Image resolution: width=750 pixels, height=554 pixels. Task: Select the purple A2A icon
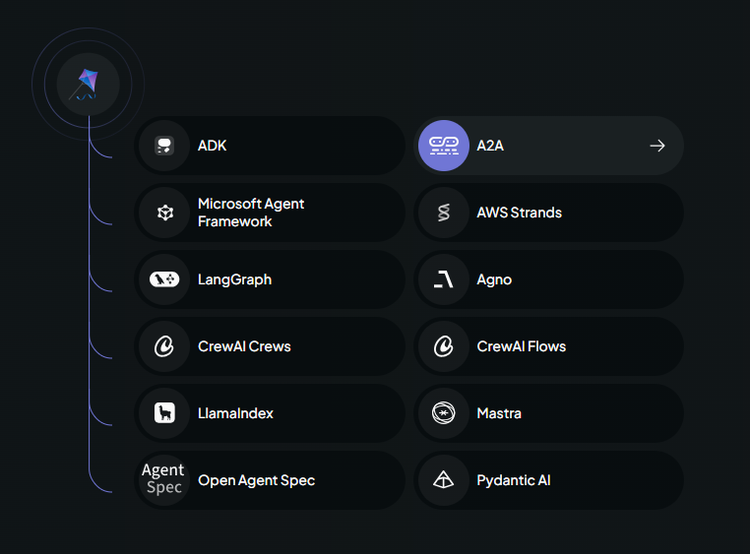443,145
